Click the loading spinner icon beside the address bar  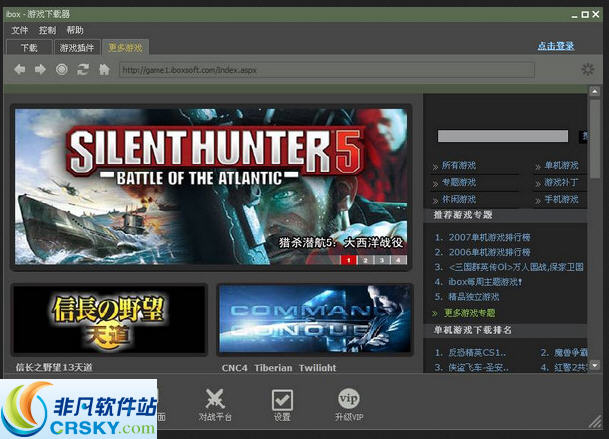(588, 70)
